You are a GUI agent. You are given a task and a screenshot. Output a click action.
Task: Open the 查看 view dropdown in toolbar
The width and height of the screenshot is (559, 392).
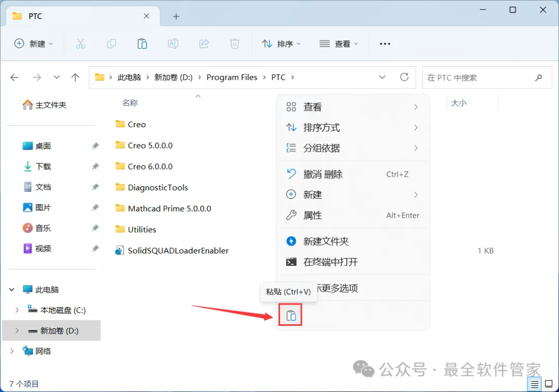[x=339, y=44]
